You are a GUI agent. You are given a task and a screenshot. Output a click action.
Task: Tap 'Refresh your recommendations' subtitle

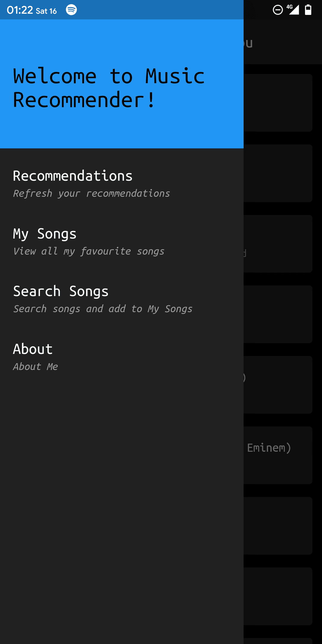92,193
